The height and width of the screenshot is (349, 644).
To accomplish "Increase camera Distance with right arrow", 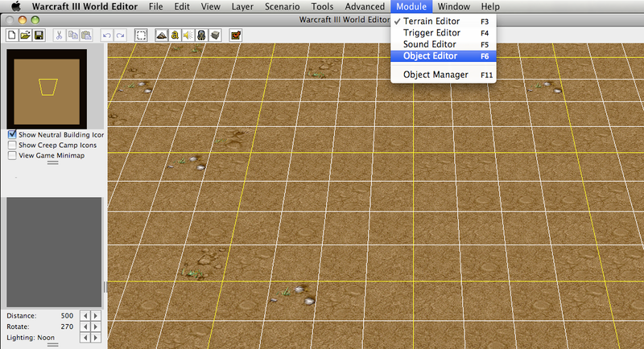I will [96, 316].
